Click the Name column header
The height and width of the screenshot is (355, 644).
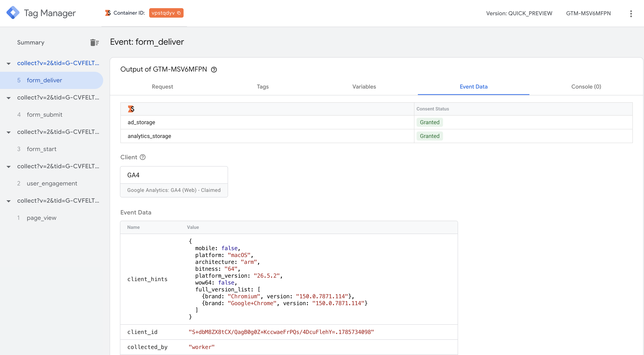133,227
